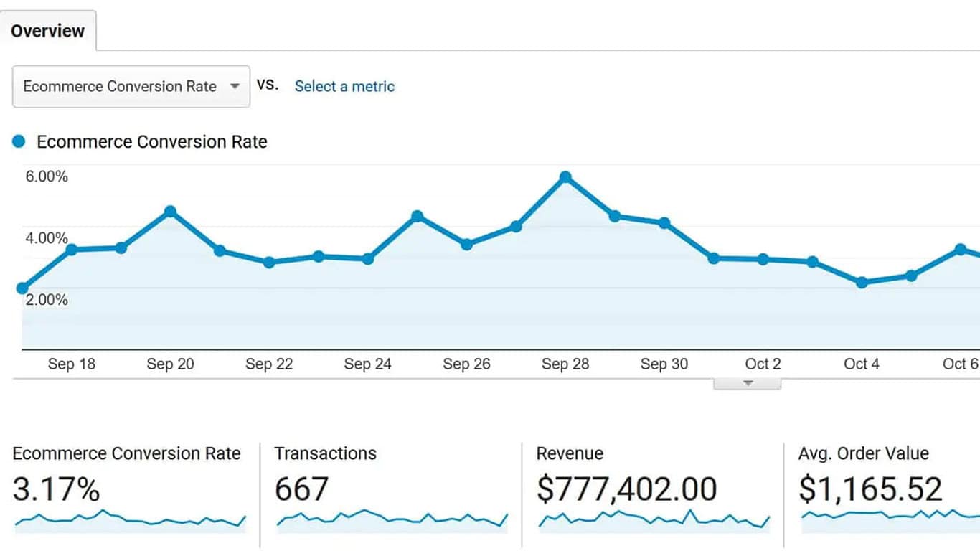Click the Oct 6 data point on the right
The width and height of the screenshot is (980, 551).
coord(960,250)
